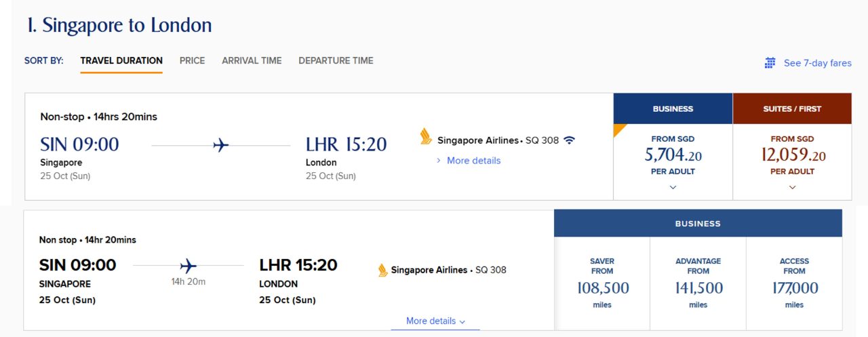Image resolution: width=868 pixels, height=337 pixels.
Task: Click the Singapore Airlines logo in second flight
Action: pos(383,270)
